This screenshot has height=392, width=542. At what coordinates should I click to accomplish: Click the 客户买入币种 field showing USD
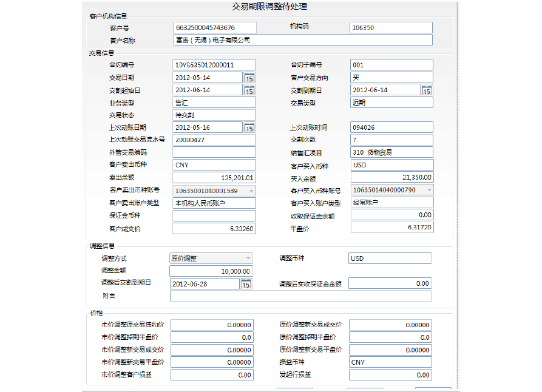click(392, 165)
